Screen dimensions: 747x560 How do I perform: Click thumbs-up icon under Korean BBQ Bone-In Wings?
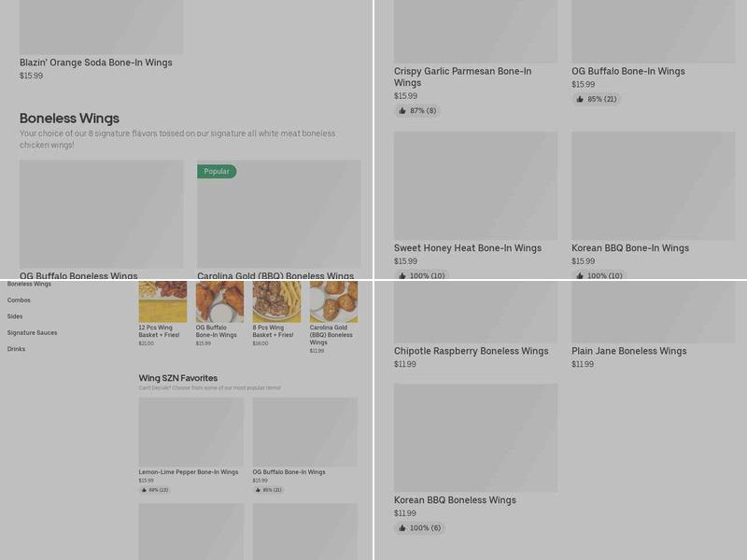580,275
